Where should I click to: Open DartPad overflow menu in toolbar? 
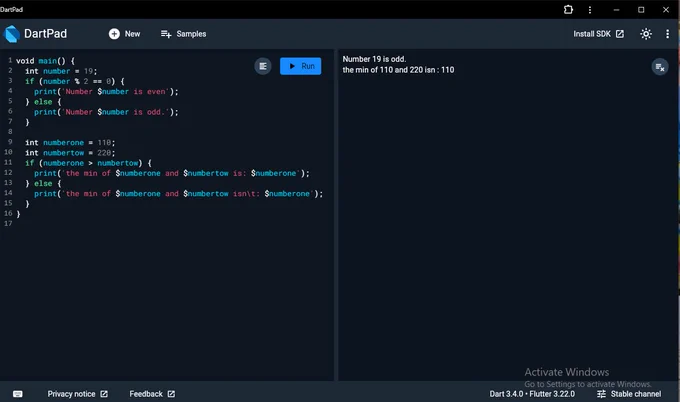pos(667,34)
